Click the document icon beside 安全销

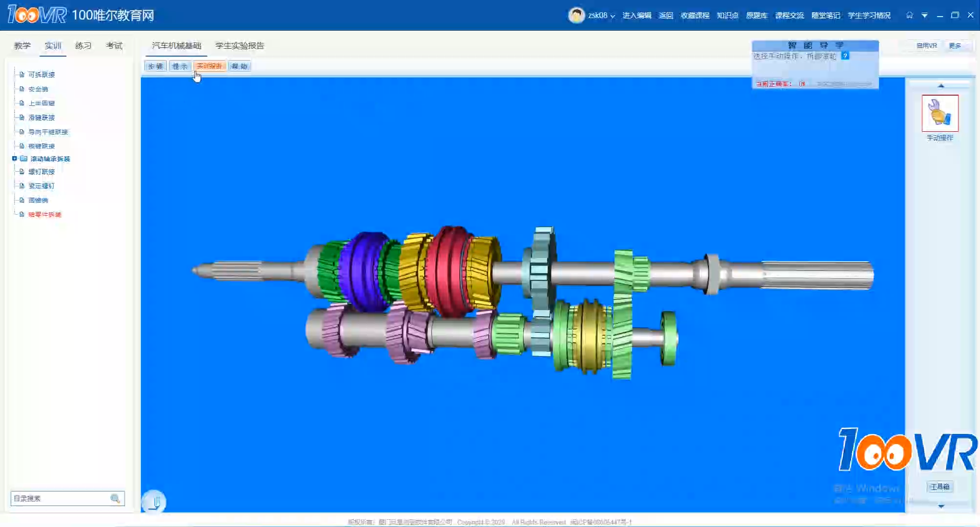(22, 89)
